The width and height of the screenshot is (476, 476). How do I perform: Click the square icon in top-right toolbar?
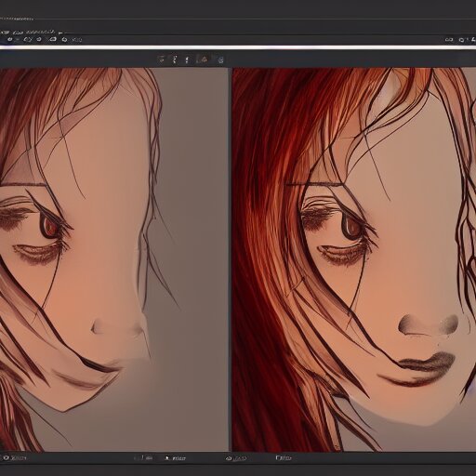462,40
